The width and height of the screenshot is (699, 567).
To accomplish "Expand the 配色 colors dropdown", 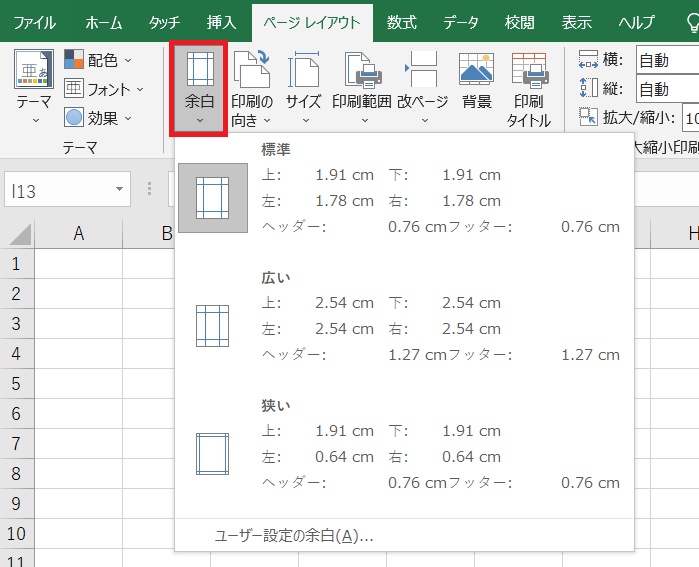I will tap(103, 60).
